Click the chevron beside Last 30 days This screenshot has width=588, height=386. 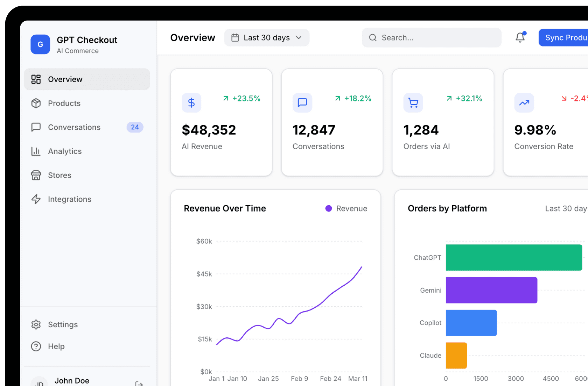(x=298, y=38)
